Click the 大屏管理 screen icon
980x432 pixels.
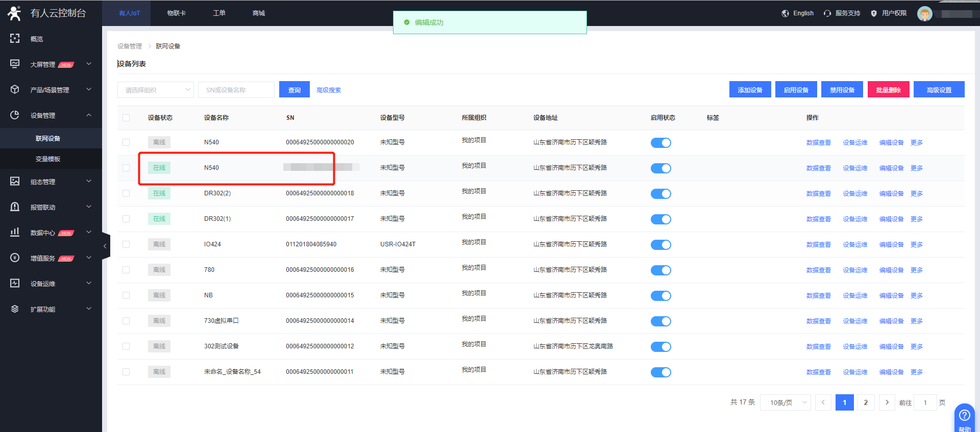click(x=15, y=64)
